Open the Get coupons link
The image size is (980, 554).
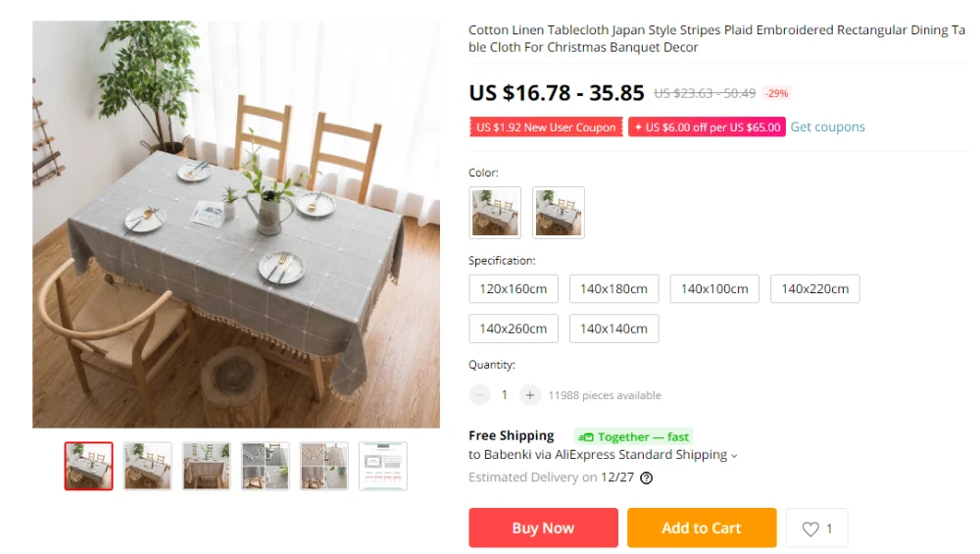[827, 126]
